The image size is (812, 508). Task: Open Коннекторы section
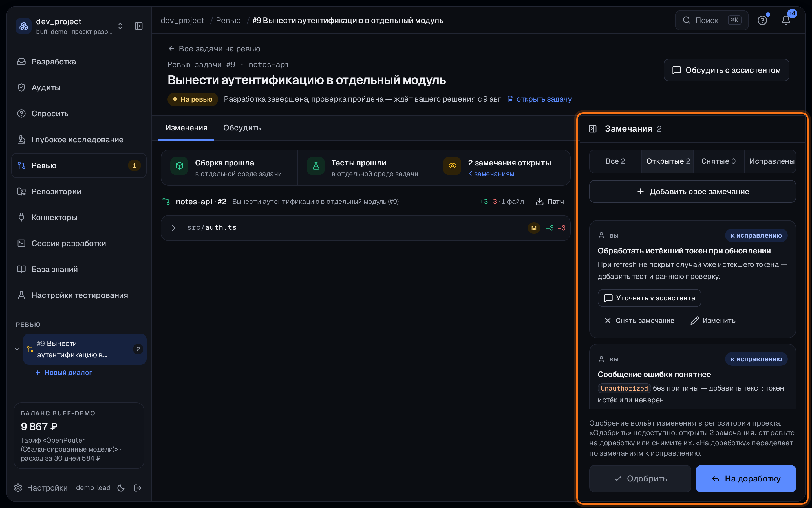[79, 217]
